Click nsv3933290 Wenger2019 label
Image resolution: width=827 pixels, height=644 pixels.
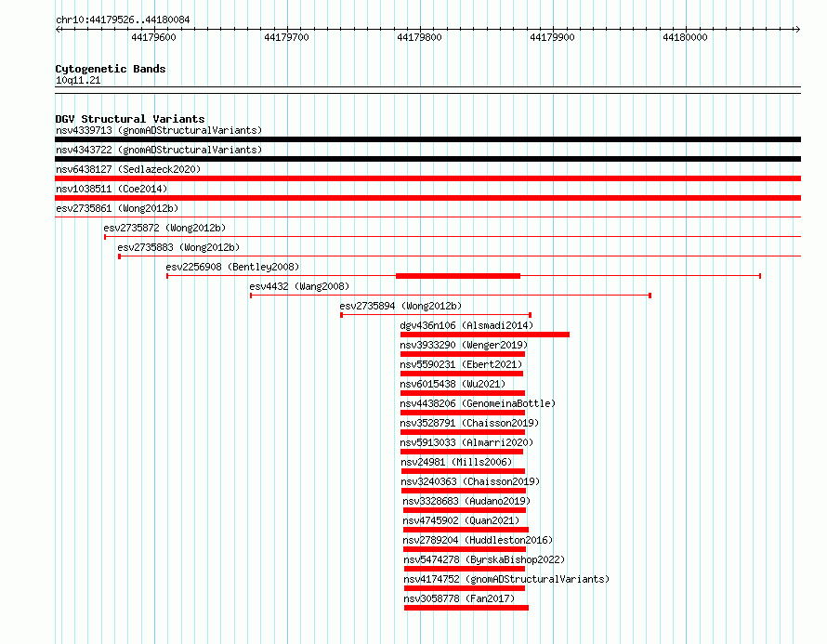pos(464,345)
